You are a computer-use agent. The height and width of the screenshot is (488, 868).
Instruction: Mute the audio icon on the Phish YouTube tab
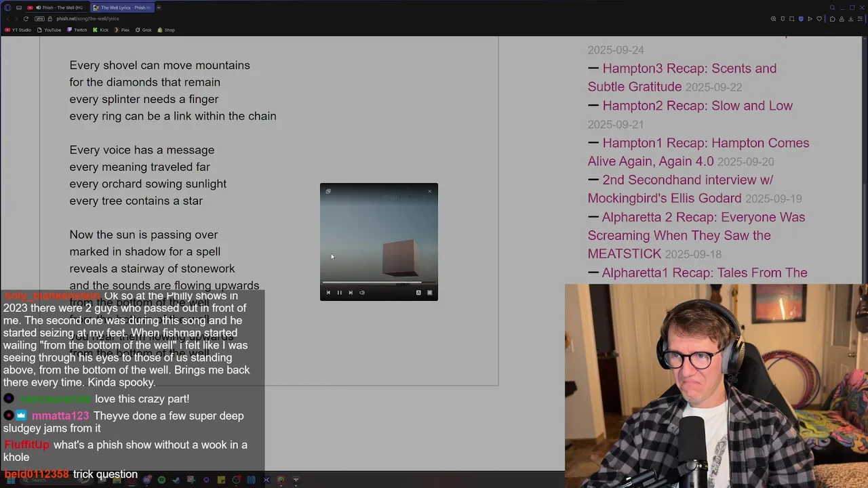coord(38,7)
